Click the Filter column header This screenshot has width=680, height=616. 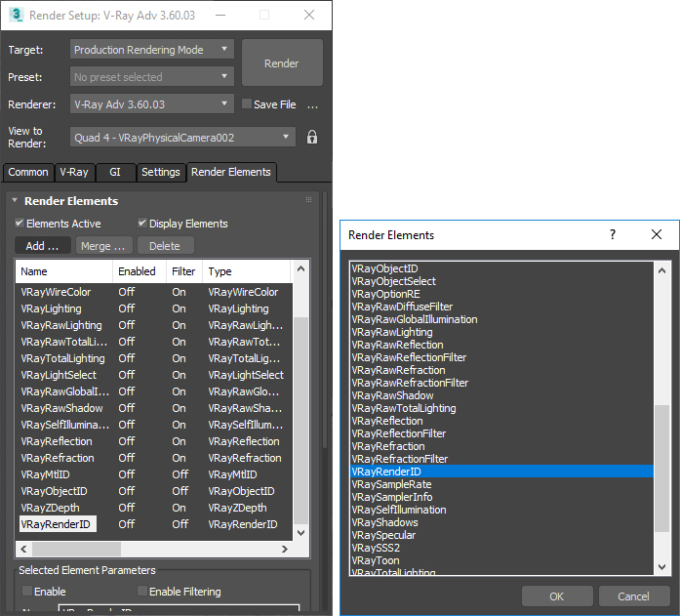184,271
